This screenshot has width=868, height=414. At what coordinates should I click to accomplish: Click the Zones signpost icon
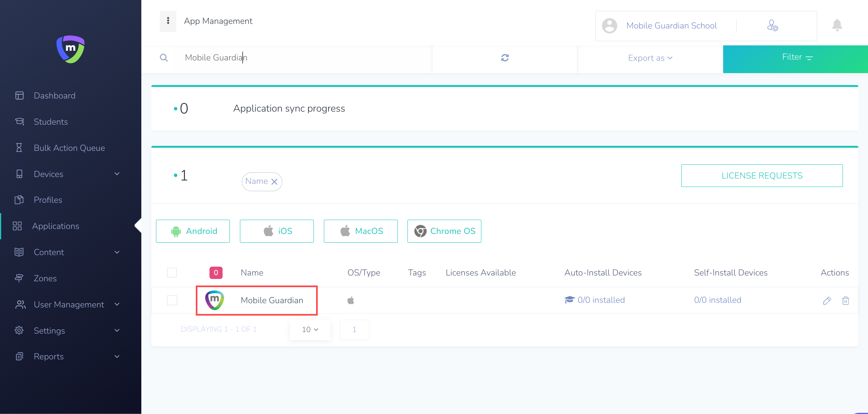click(x=19, y=278)
